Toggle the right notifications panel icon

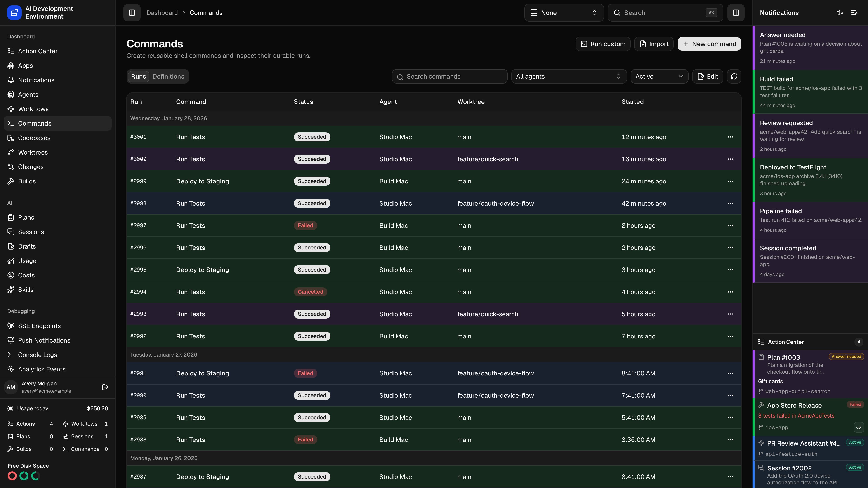(x=736, y=13)
